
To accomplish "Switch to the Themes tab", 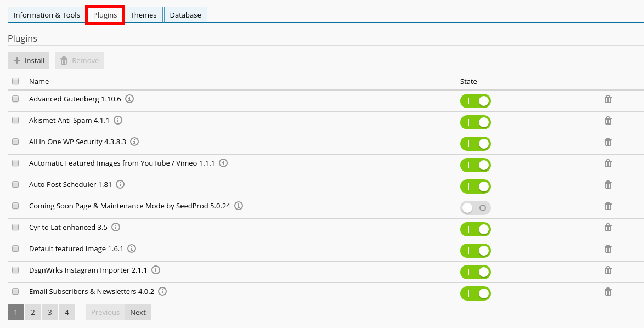I will pyautogui.click(x=143, y=15).
